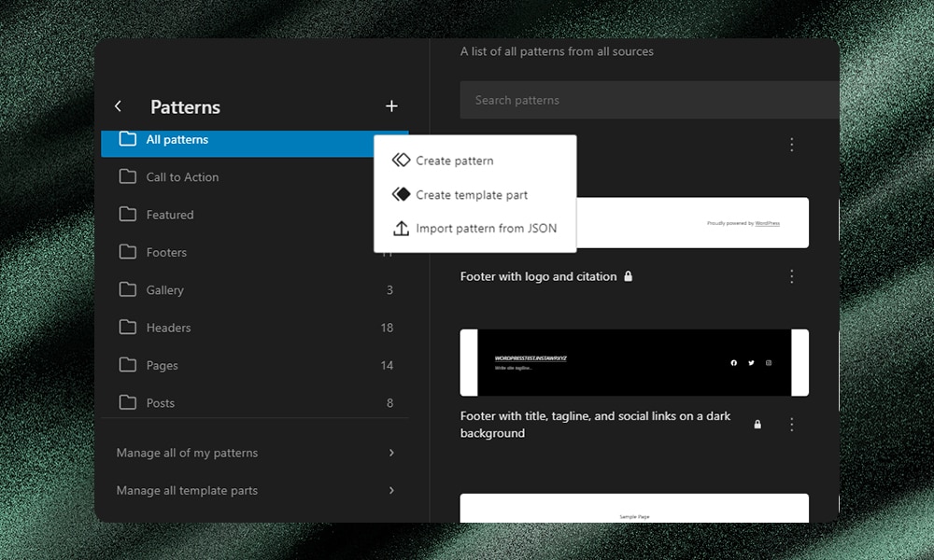934x560 pixels.
Task: Select Import pattern from JSON
Action: [x=486, y=229]
